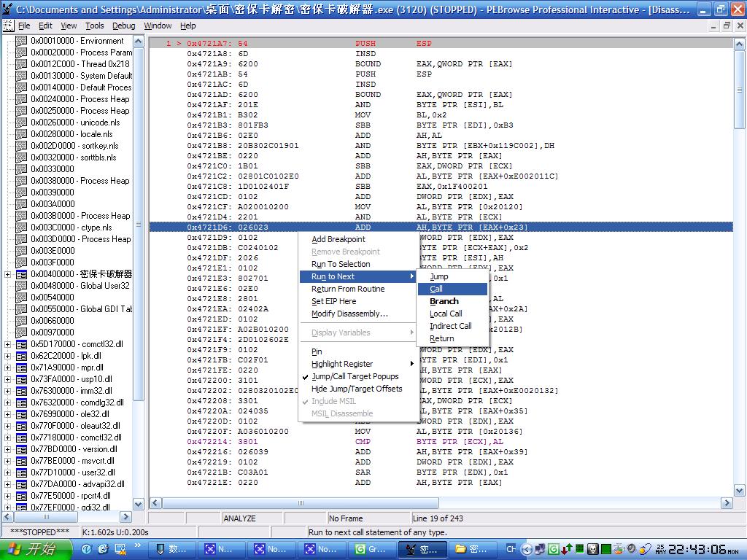
Task: Click the icon beside 0x003C0000 - ctype.nls
Action: tap(21, 227)
